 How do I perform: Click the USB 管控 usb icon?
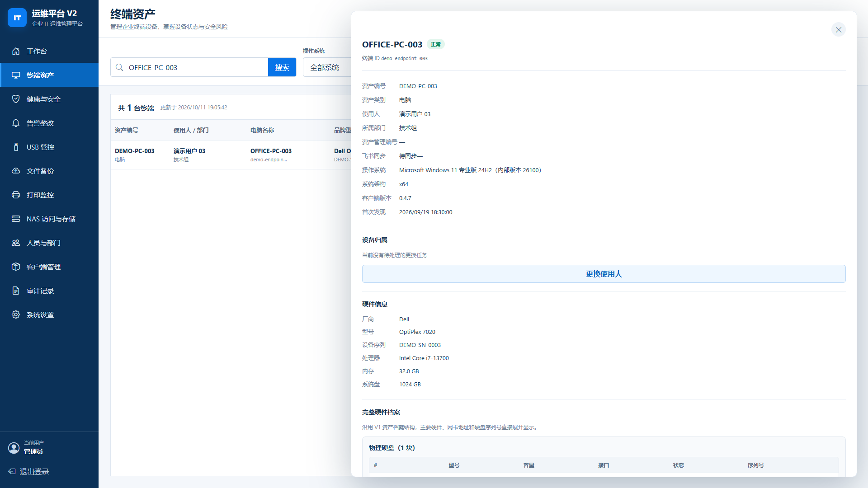click(16, 147)
